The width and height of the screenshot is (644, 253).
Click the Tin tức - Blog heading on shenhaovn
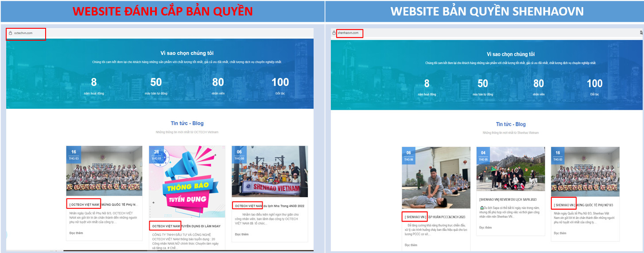point(511,124)
